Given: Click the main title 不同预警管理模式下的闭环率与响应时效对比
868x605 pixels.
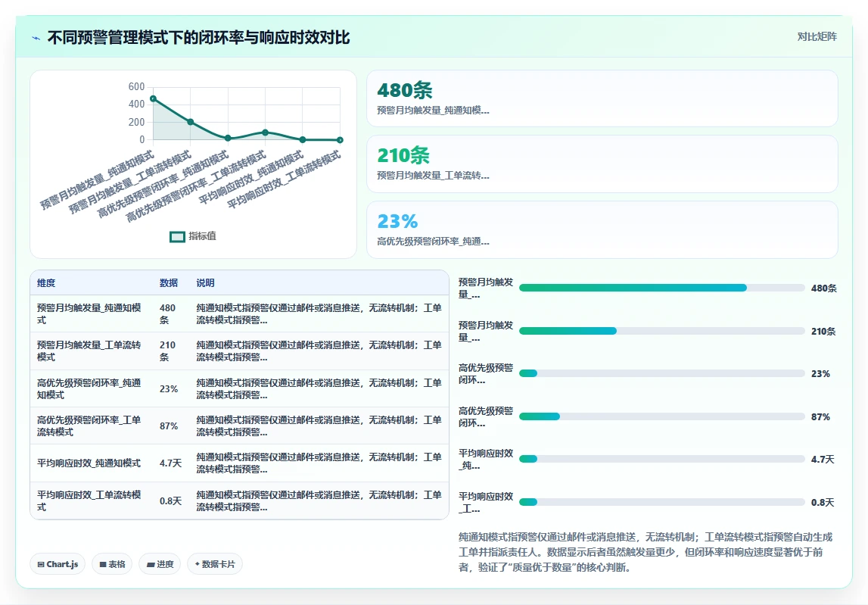Looking at the screenshot, I should tap(198, 38).
